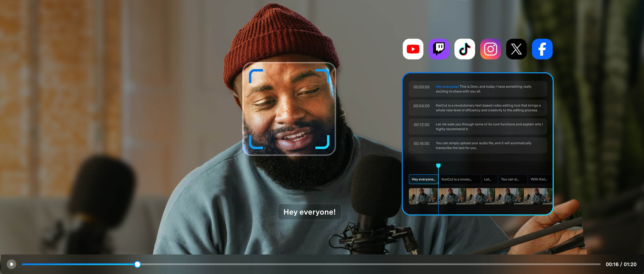Select the 'You can si...' timeline clip
The width and height of the screenshot is (644, 274).
coord(513,179)
